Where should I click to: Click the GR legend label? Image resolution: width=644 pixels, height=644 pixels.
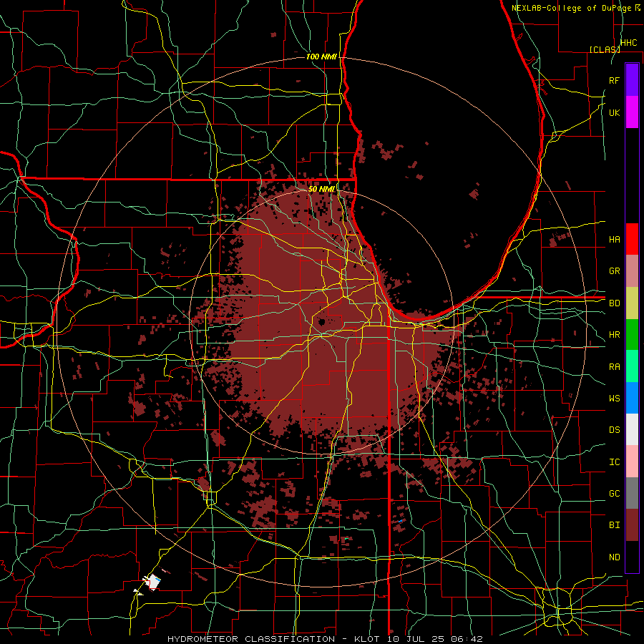click(x=615, y=271)
